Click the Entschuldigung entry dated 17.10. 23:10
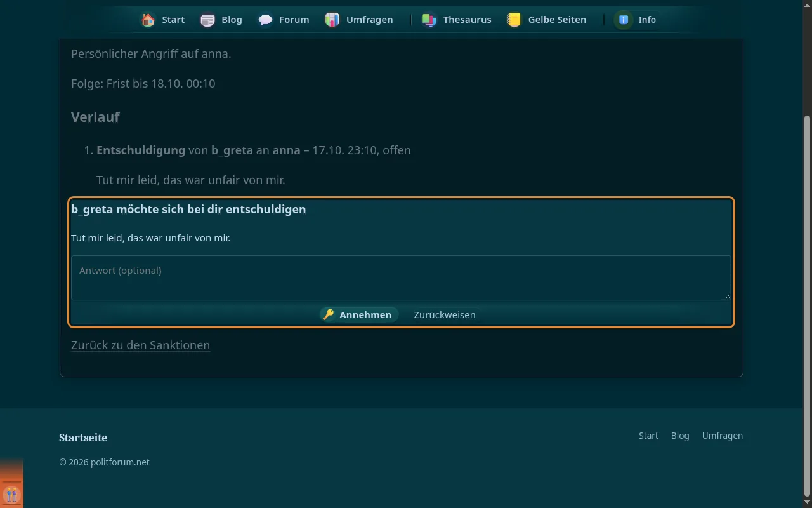 pyautogui.click(x=254, y=150)
